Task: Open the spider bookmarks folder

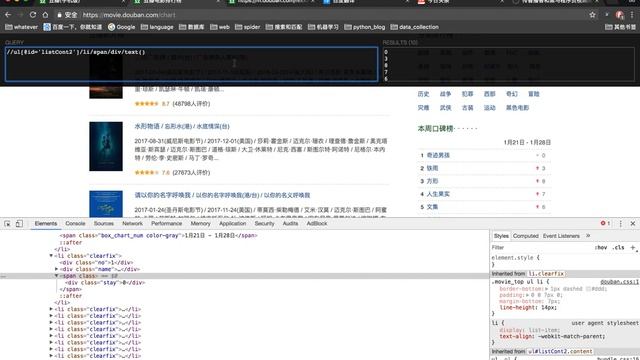Action: [x=248, y=27]
